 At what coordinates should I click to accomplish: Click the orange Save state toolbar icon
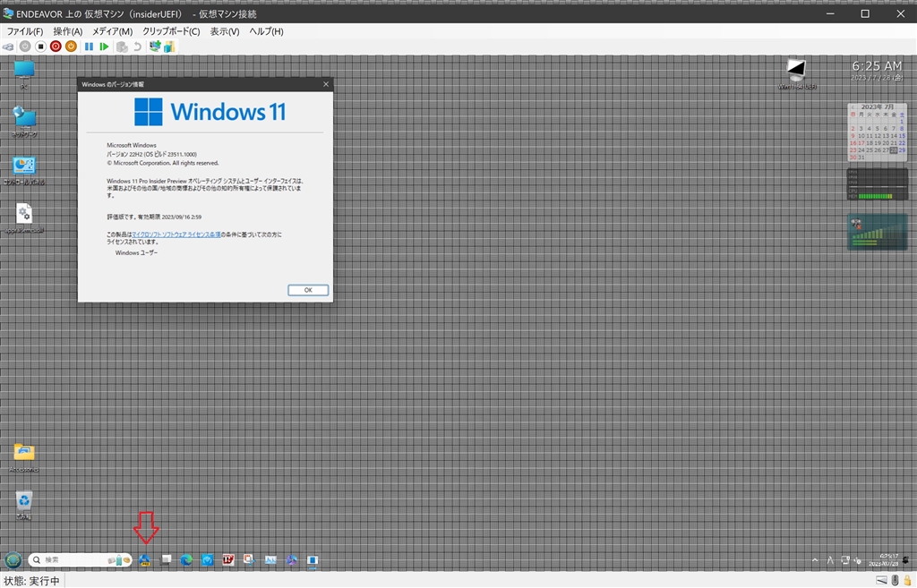coord(71,47)
